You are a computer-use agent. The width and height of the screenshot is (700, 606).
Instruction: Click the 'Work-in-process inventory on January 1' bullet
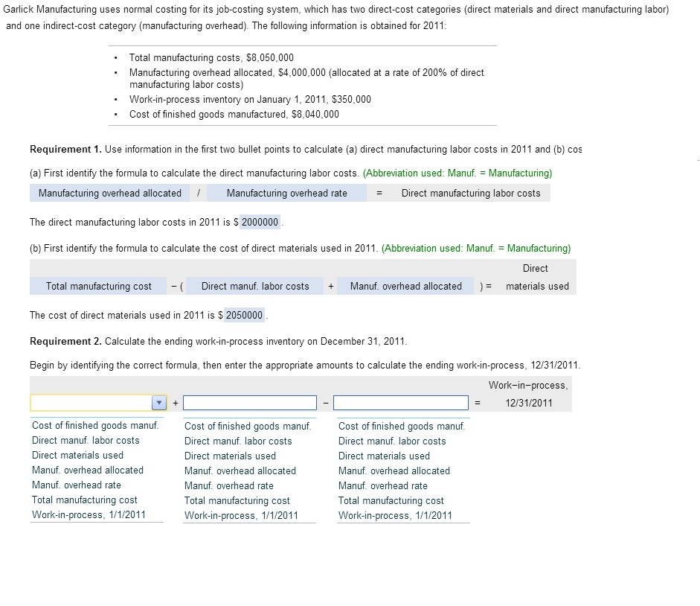pyautogui.click(x=250, y=99)
